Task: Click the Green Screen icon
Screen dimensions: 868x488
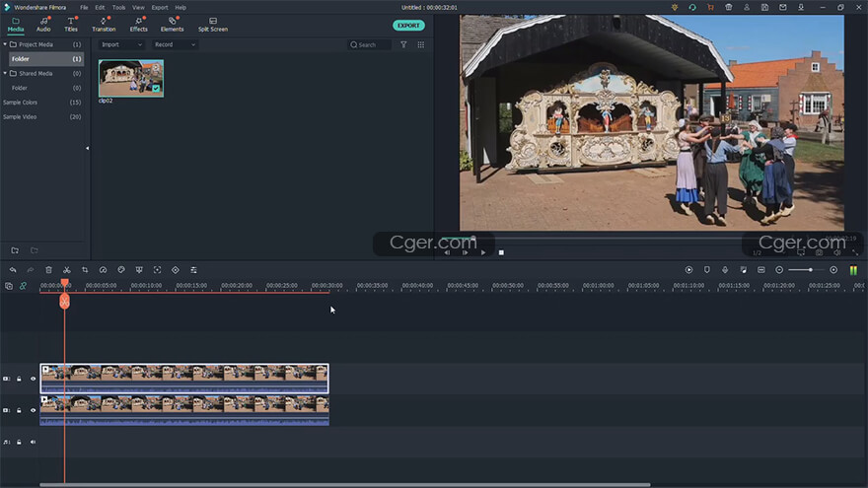Action: [x=139, y=270]
